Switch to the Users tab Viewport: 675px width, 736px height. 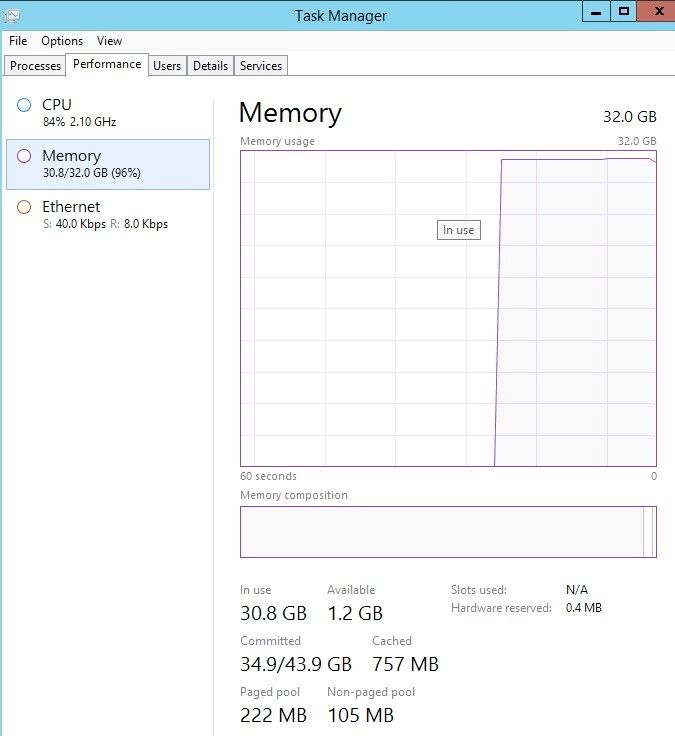(x=167, y=66)
